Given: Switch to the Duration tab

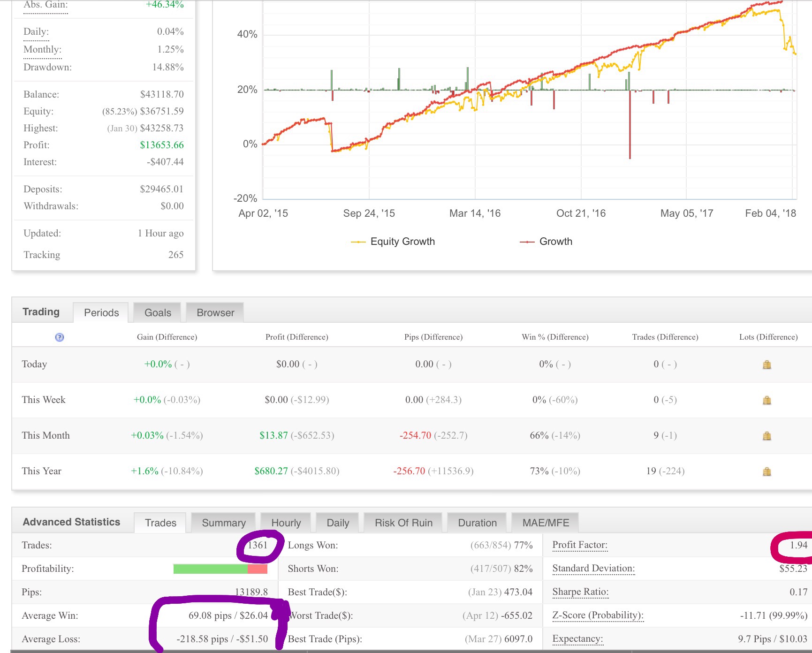Looking at the screenshot, I should [x=477, y=523].
